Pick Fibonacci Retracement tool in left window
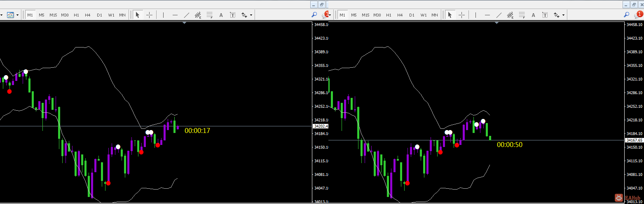The image size is (644, 204). click(210, 15)
